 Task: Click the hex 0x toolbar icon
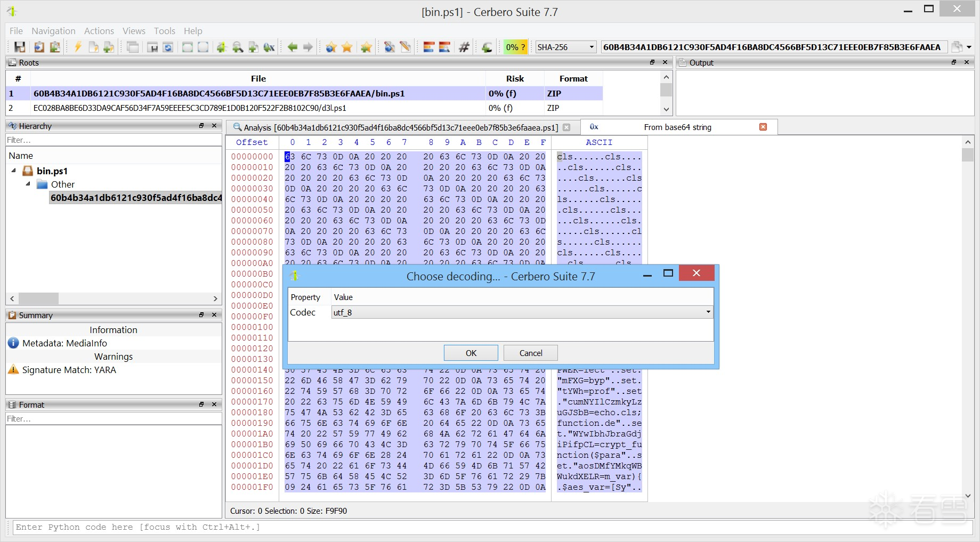[269, 47]
